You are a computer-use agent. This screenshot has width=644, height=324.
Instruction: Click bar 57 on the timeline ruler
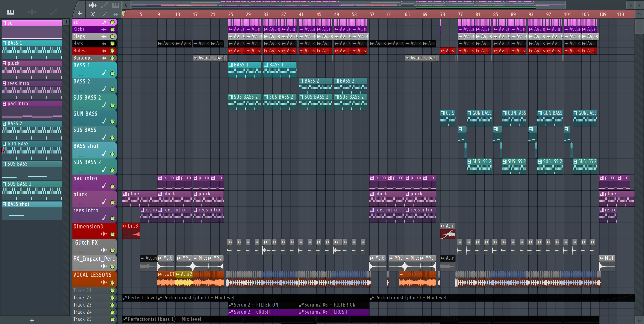[372, 14]
